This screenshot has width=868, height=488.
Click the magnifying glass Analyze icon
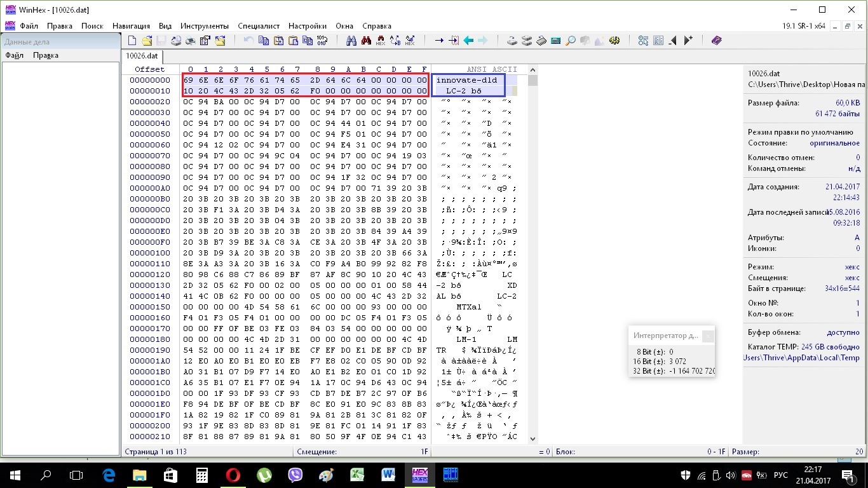(x=571, y=41)
